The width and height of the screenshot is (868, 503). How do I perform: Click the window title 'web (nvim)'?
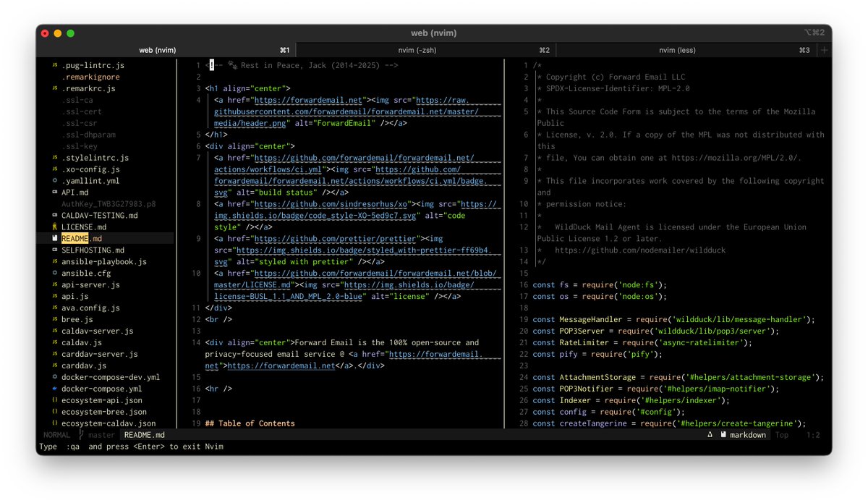tap(433, 33)
